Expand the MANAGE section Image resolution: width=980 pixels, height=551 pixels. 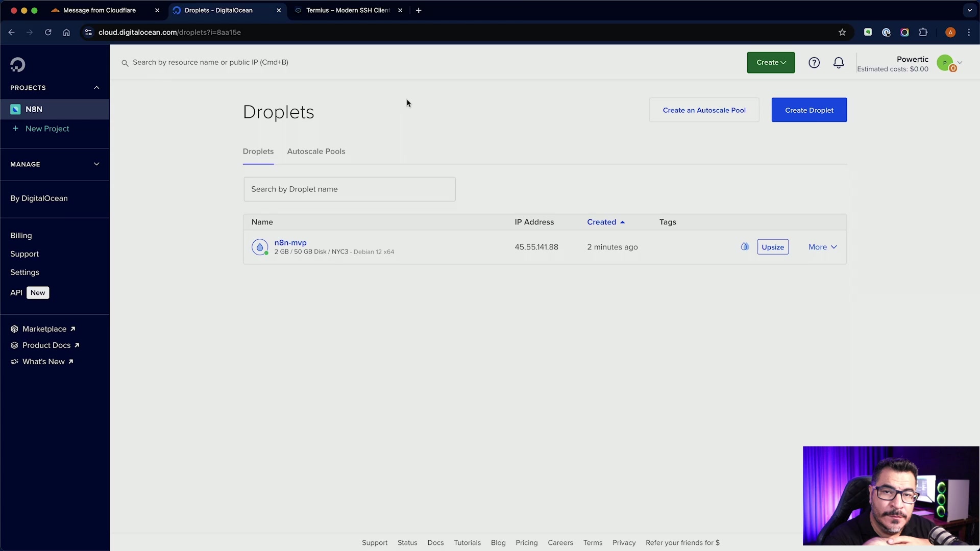(96, 164)
